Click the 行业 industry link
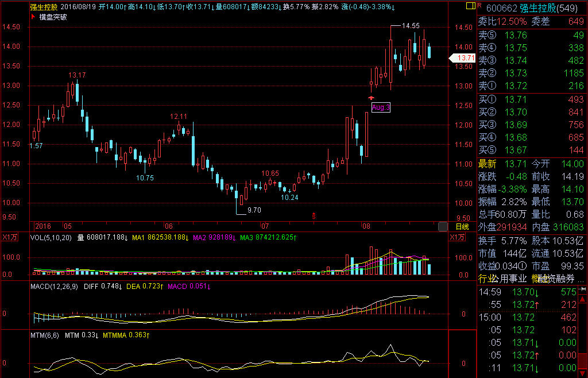 click(487, 279)
